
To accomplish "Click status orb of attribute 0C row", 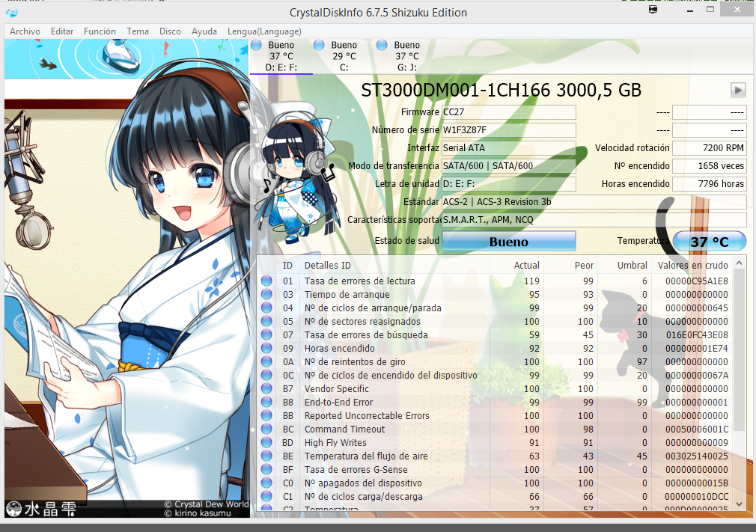I will click(266, 376).
